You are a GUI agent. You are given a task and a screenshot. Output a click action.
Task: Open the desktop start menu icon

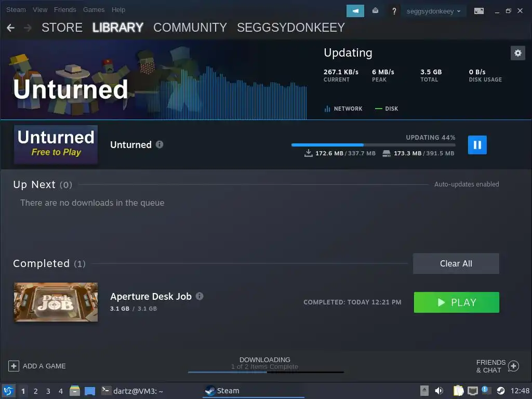coord(8,391)
